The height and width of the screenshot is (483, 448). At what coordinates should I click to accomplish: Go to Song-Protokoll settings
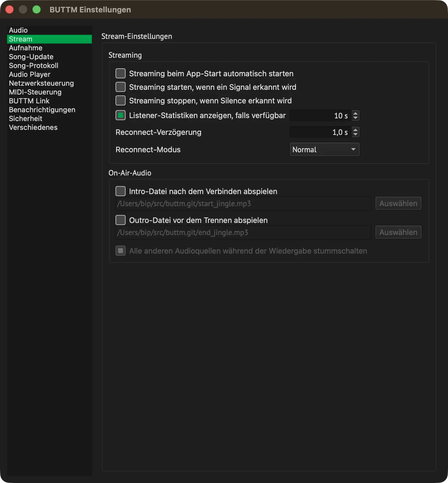(50, 66)
